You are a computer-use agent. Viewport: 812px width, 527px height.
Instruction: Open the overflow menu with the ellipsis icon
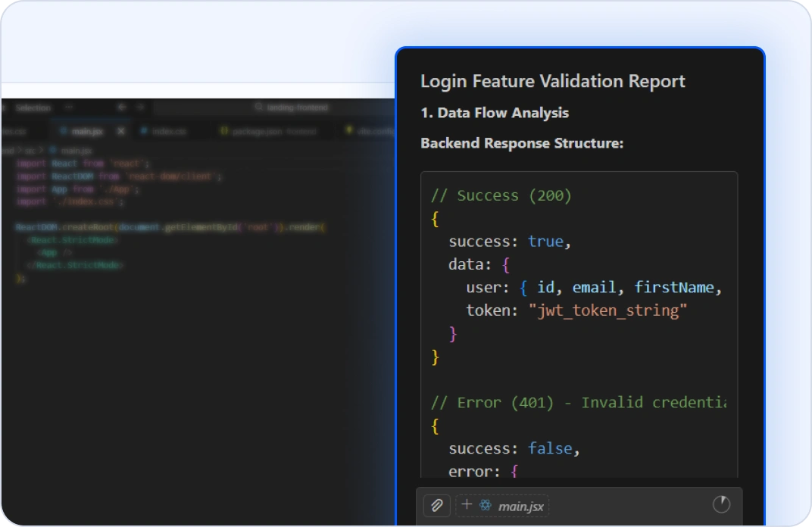[67, 108]
